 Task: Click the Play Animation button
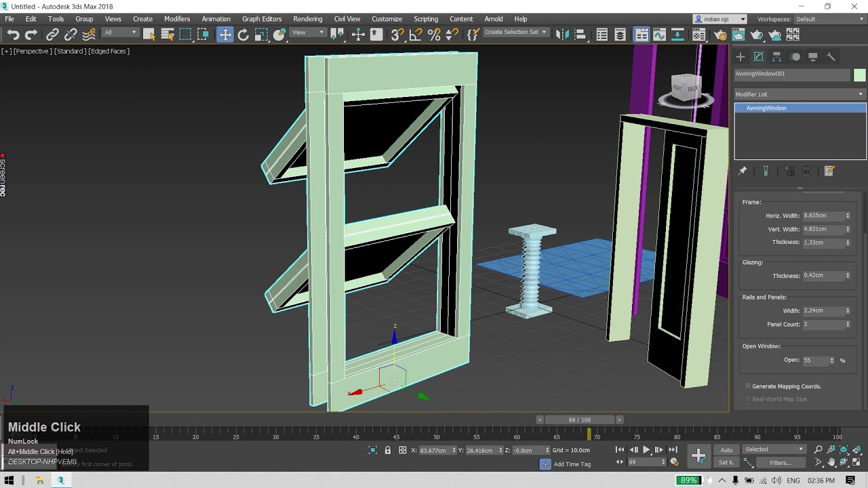coord(646,450)
